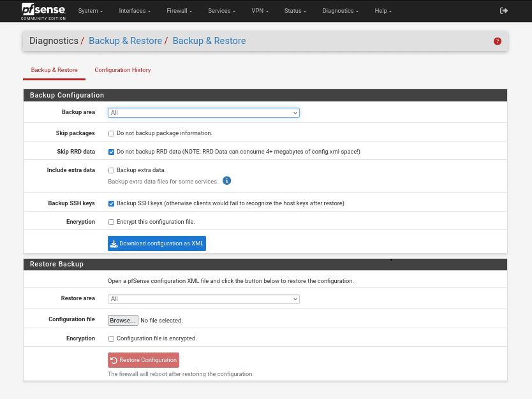Uncheck Do not backup RRD data
This screenshot has width=532, height=399.
click(x=111, y=152)
